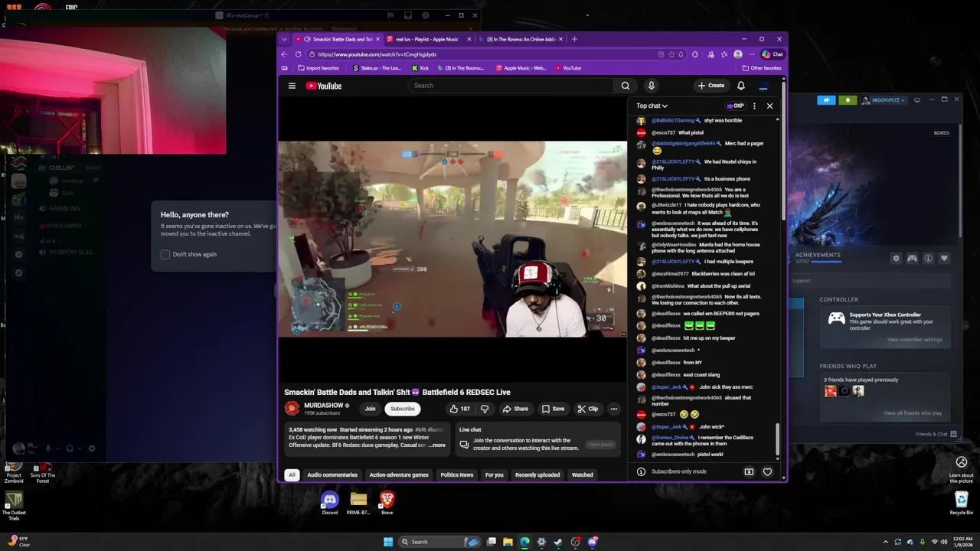Expand the Top chat dropdown

pos(652,106)
